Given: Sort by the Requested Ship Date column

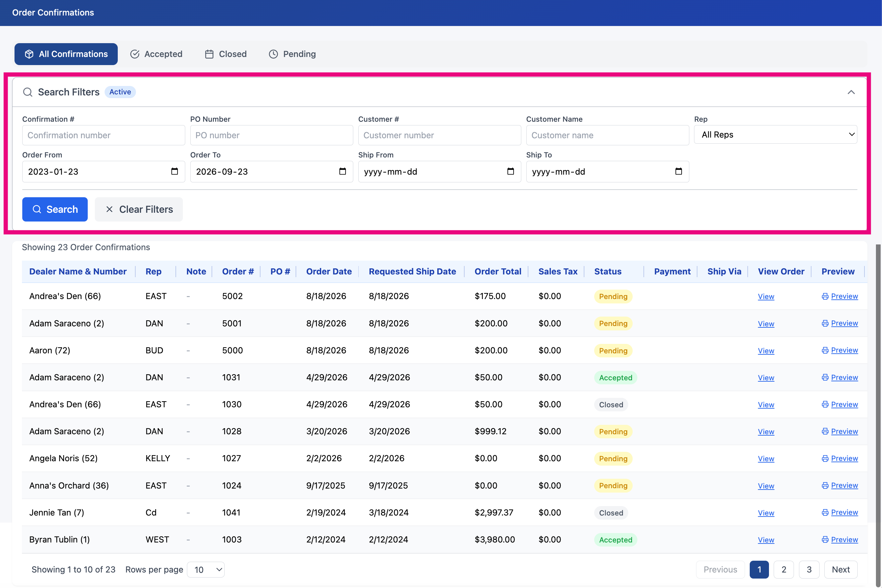Looking at the screenshot, I should pyautogui.click(x=412, y=271).
